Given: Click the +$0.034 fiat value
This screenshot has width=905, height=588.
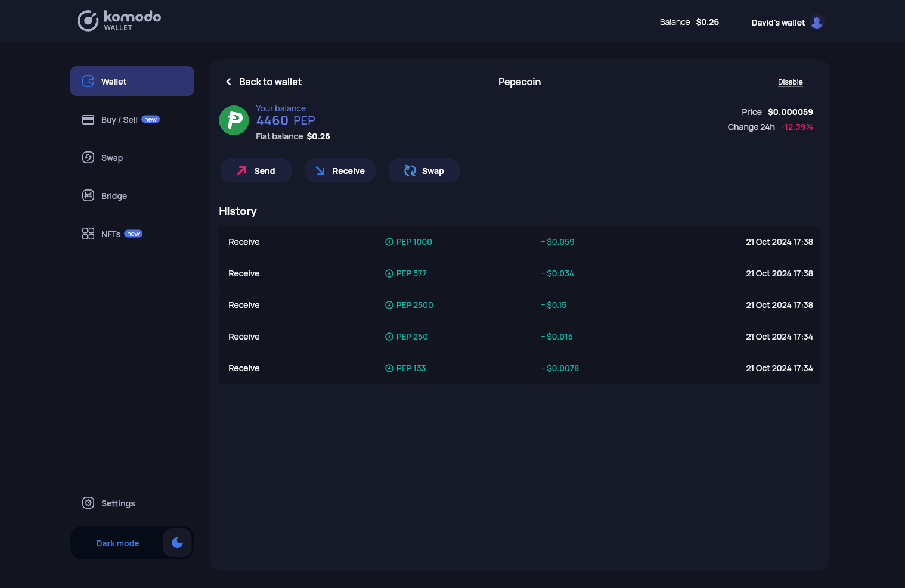Looking at the screenshot, I should point(557,273).
